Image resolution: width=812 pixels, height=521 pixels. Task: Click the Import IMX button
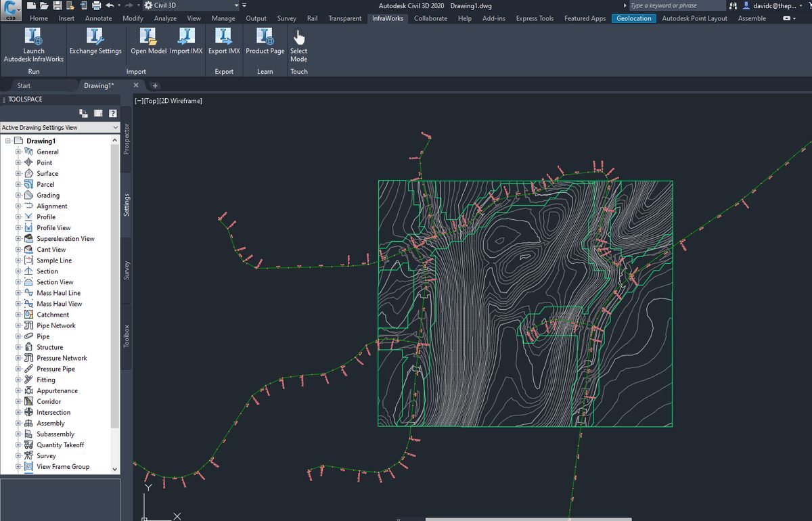186,41
